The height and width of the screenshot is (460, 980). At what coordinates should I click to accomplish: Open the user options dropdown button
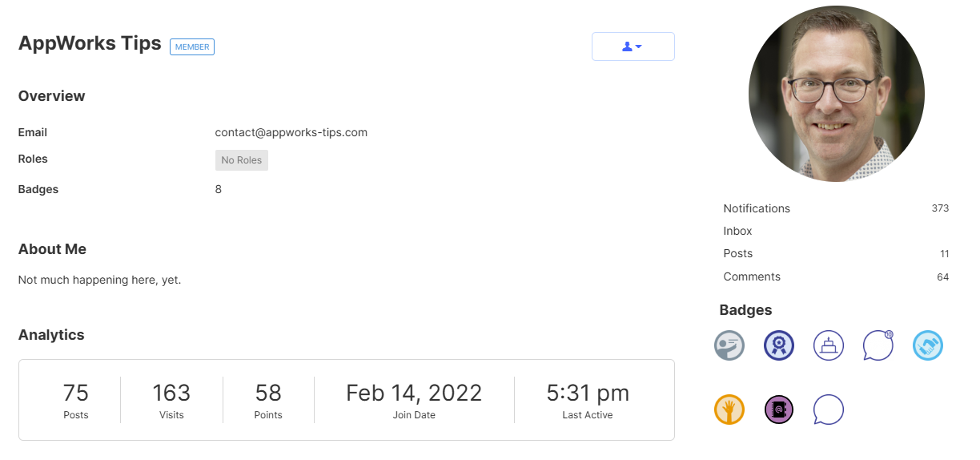click(x=633, y=46)
